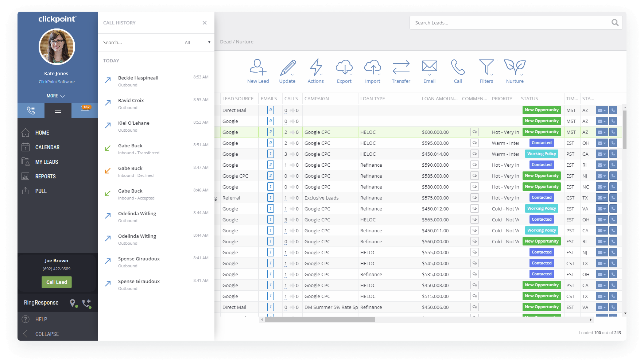
Task: Click the green Call Lead button
Action: 57,282
